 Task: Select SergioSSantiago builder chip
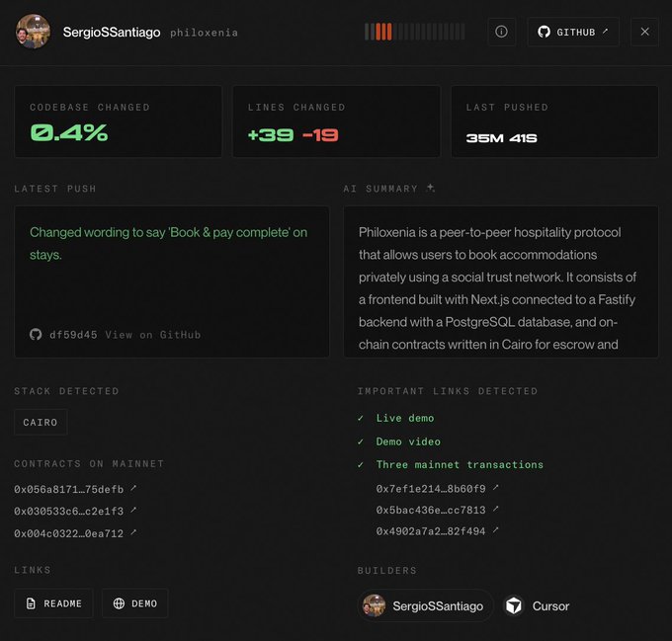pyautogui.click(x=425, y=605)
